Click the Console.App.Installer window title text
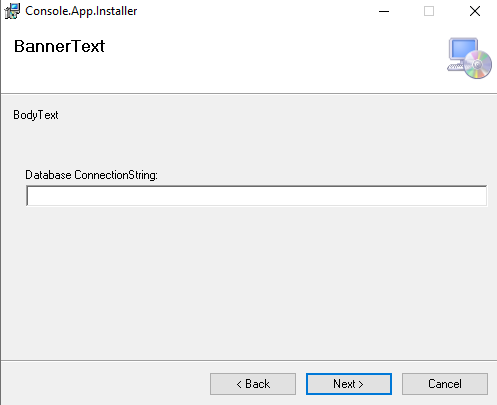 click(81, 11)
